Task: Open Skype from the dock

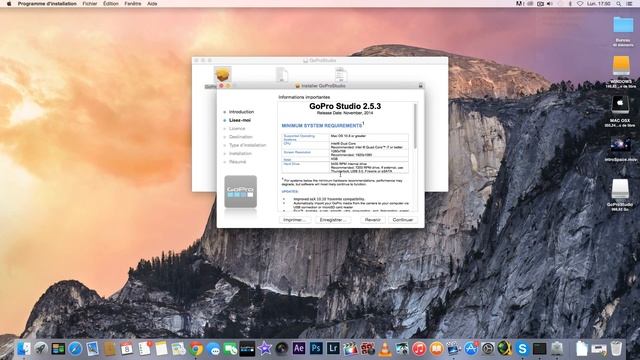Action: (x=522, y=348)
